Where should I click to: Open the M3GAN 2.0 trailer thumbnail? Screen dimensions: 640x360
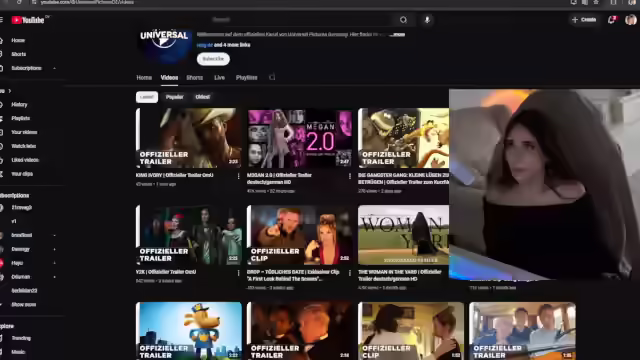300,138
